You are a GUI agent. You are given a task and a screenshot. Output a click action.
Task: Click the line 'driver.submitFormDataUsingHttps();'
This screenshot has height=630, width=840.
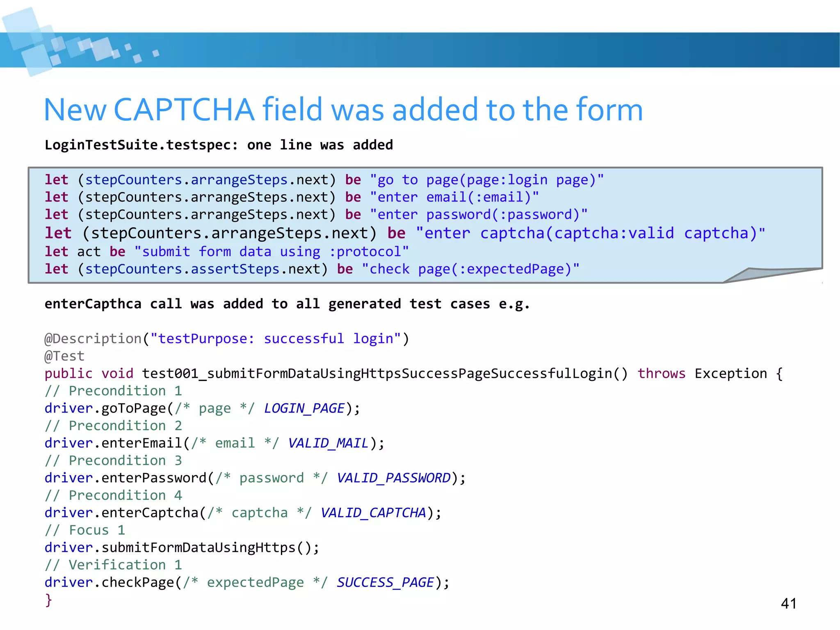coord(182,548)
